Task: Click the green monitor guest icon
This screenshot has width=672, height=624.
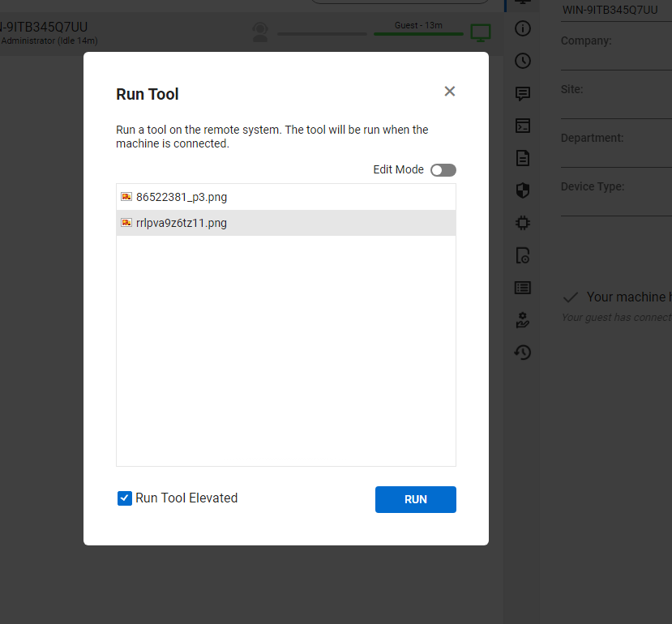Action: tap(481, 33)
